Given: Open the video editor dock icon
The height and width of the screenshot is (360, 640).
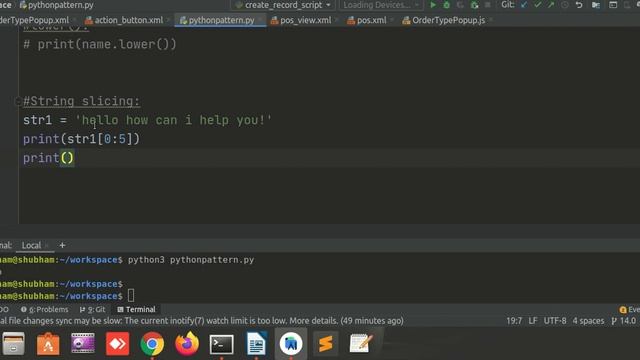Looking at the screenshot, I should (83, 344).
